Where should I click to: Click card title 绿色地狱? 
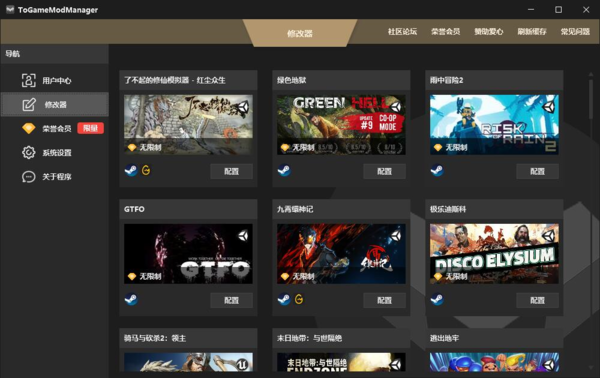pyautogui.click(x=291, y=80)
